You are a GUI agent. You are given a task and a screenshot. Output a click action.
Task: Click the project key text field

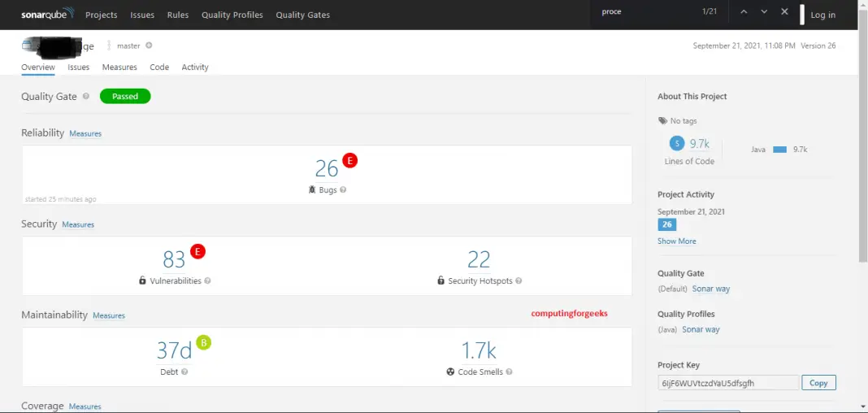tap(728, 383)
